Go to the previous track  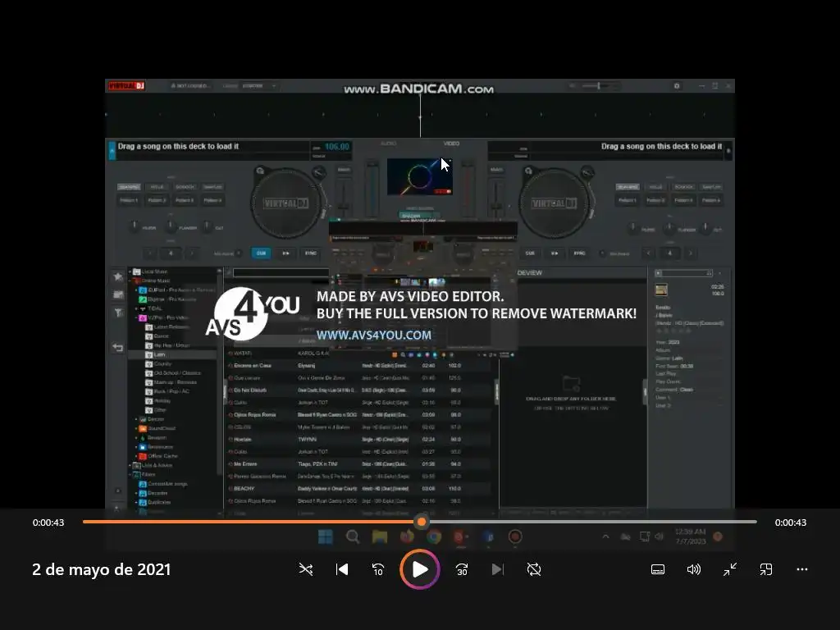[x=342, y=569]
